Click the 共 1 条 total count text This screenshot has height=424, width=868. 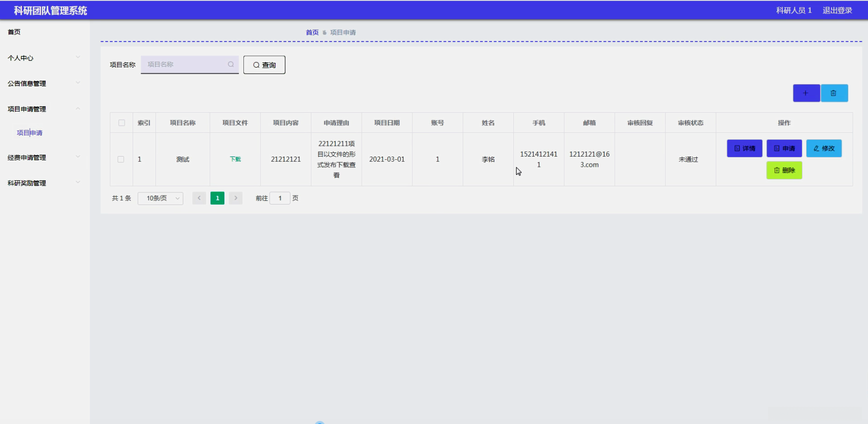point(121,198)
